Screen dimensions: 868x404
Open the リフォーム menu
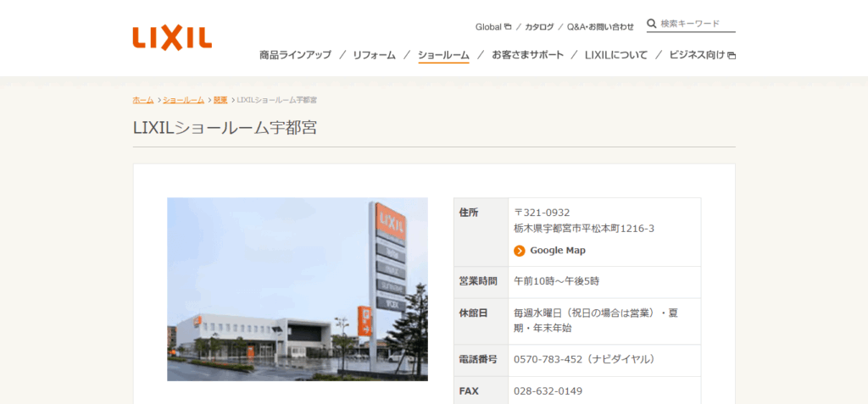pos(374,55)
